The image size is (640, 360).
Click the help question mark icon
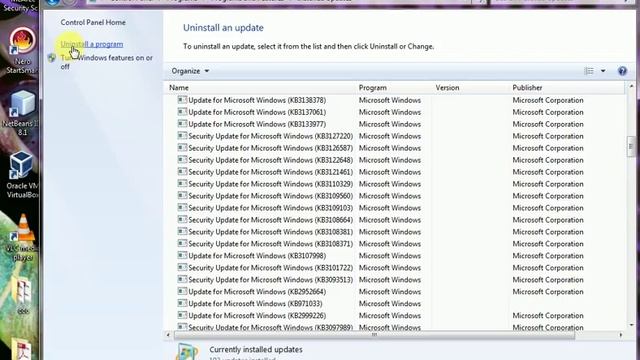(x=622, y=71)
